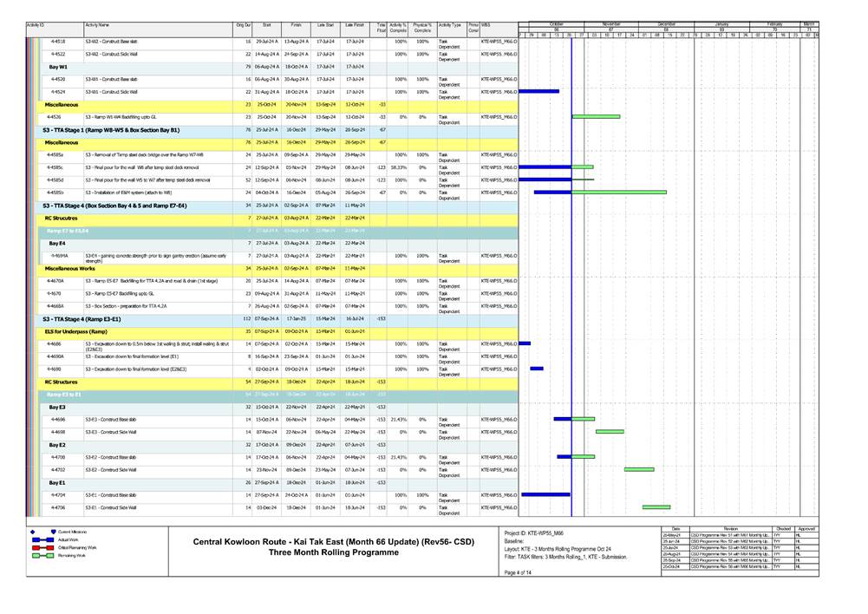
Task: Click the blue bar for activity 4-4690
Action: pos(537,369)
